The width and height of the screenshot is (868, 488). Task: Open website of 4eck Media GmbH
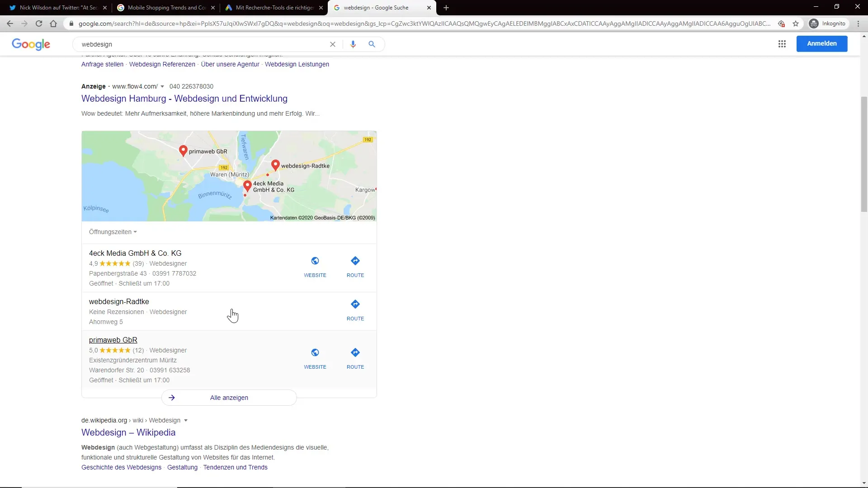click(x=315, y=267)
